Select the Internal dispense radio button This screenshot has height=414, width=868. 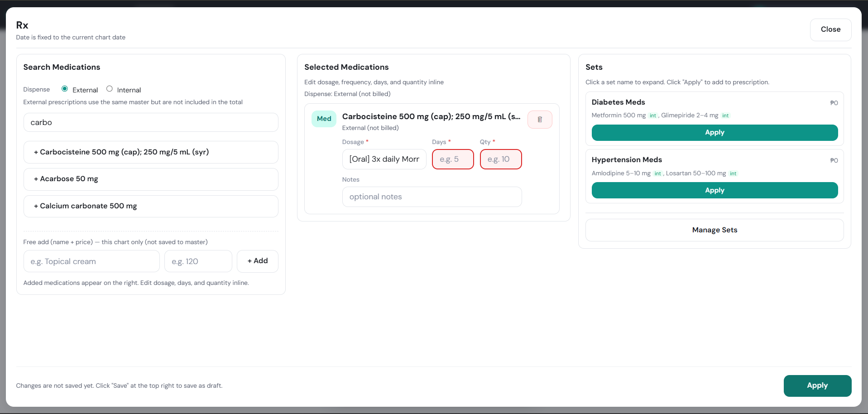tap(110, 89)
